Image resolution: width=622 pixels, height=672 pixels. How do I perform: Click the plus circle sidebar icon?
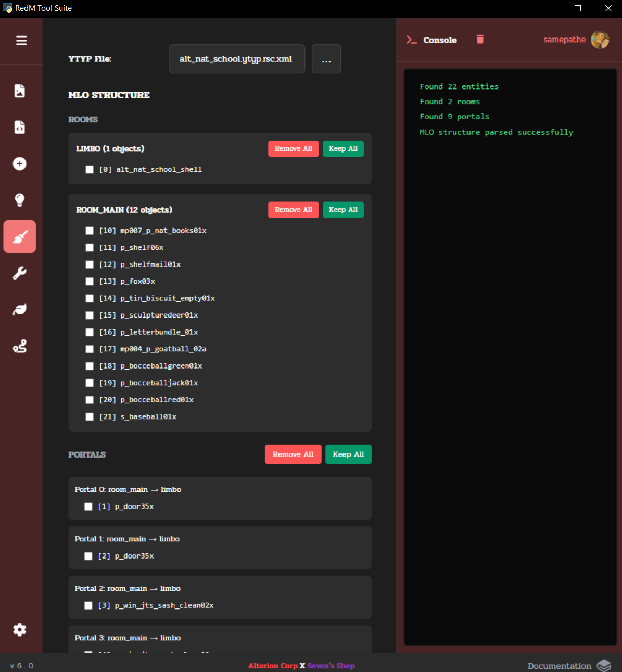tap(20, 164)
